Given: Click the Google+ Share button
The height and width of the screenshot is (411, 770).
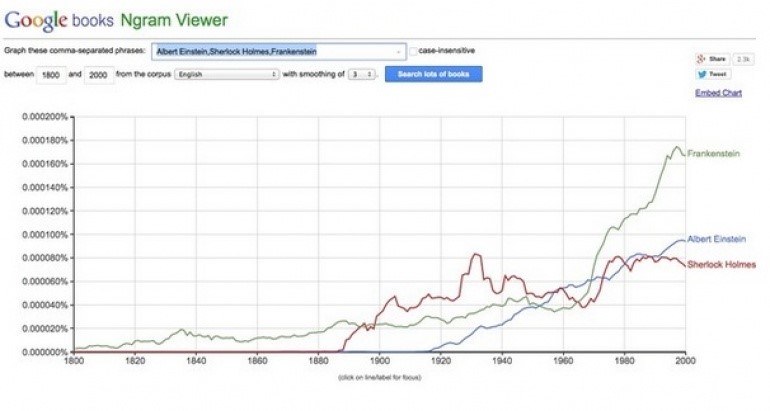Looking at the screenshot, I should pyautogui.click(x=712, y=59).
